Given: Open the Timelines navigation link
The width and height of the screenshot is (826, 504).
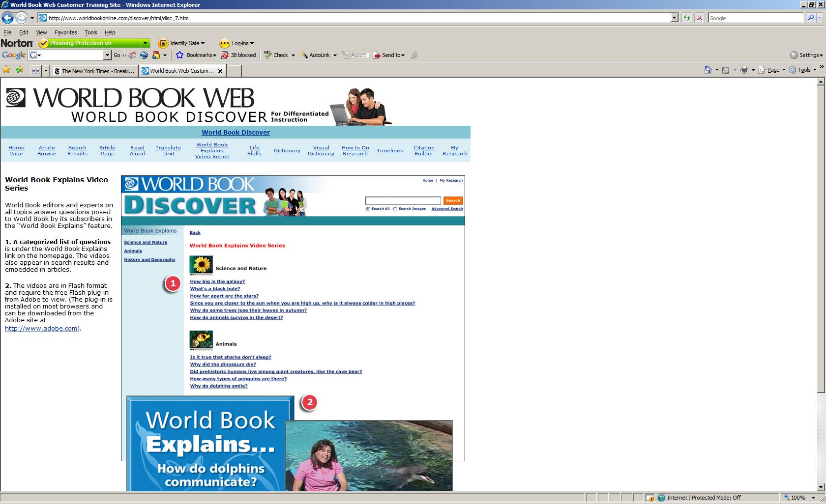Looking at the screenshot, I should pyautogui.click(x=390, y=151).
